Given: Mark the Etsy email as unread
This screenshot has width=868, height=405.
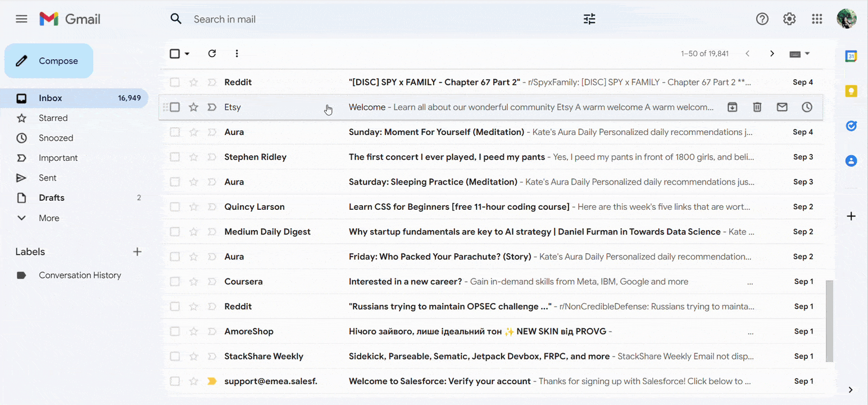Looking at the screenshot, I should pos(782,107).
